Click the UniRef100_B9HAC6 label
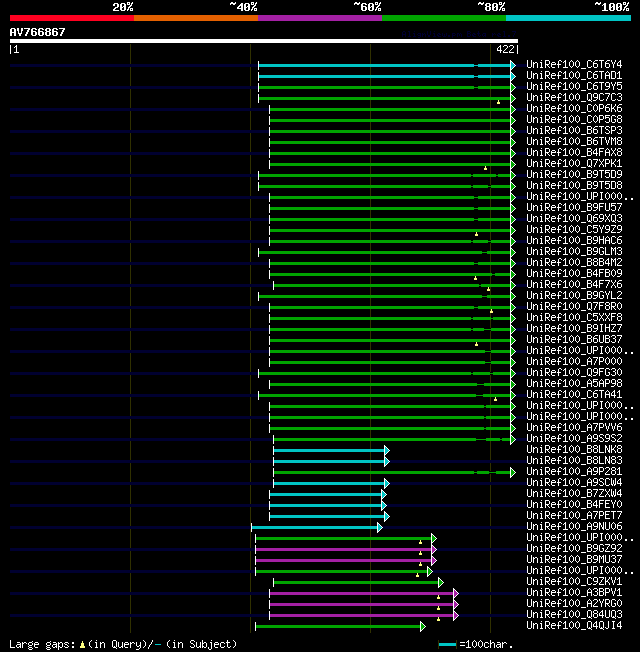This screenshot has width=640, height=652. 574,241
